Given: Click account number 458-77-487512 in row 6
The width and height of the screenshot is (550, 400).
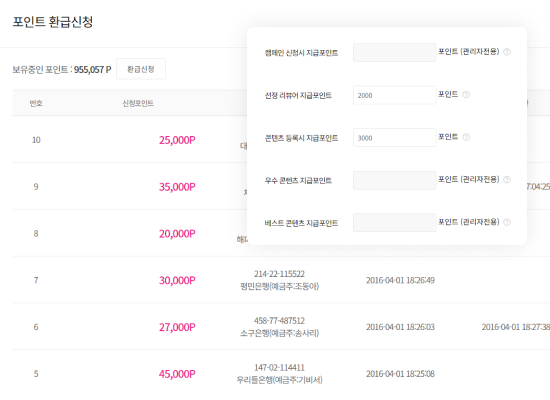Looking at the screenshot, I should (x=280, y=320).
